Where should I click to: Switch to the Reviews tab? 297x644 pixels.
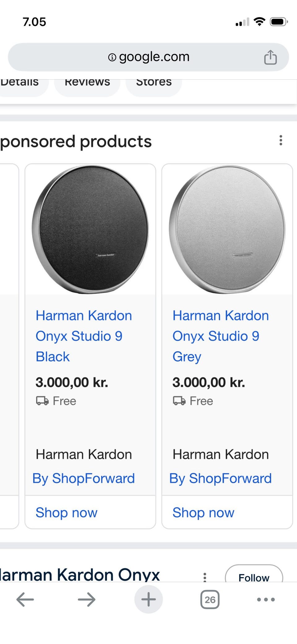pyautogui.click(x=87, y=82)
